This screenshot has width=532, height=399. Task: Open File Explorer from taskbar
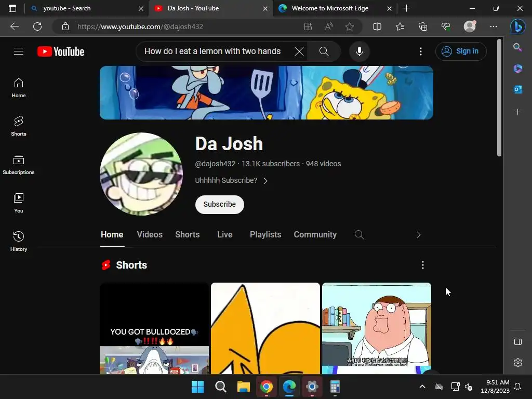pos(243,387)
